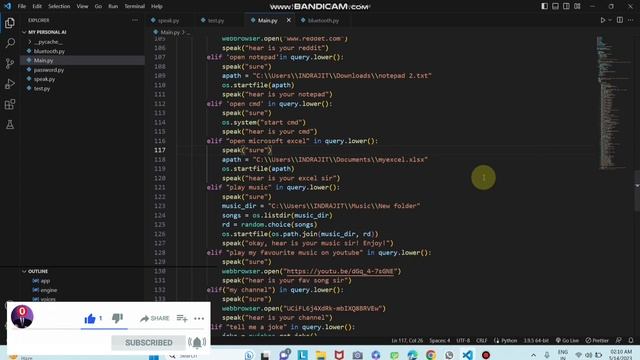Open the Testing flask view
This screenshot has height=360, width=640.
click(10, 124)
